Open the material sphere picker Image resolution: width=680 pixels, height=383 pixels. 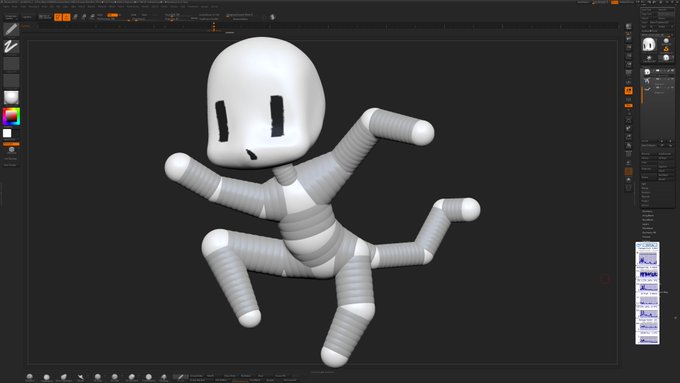tap(11, 98)
